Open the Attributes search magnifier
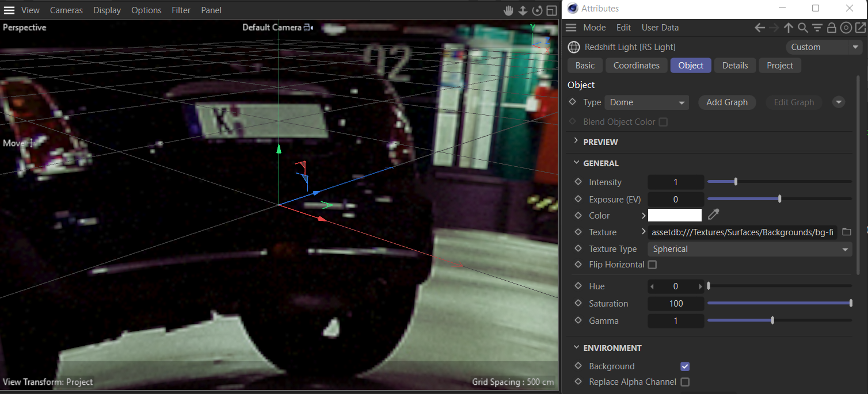 [x=803, y=28]
